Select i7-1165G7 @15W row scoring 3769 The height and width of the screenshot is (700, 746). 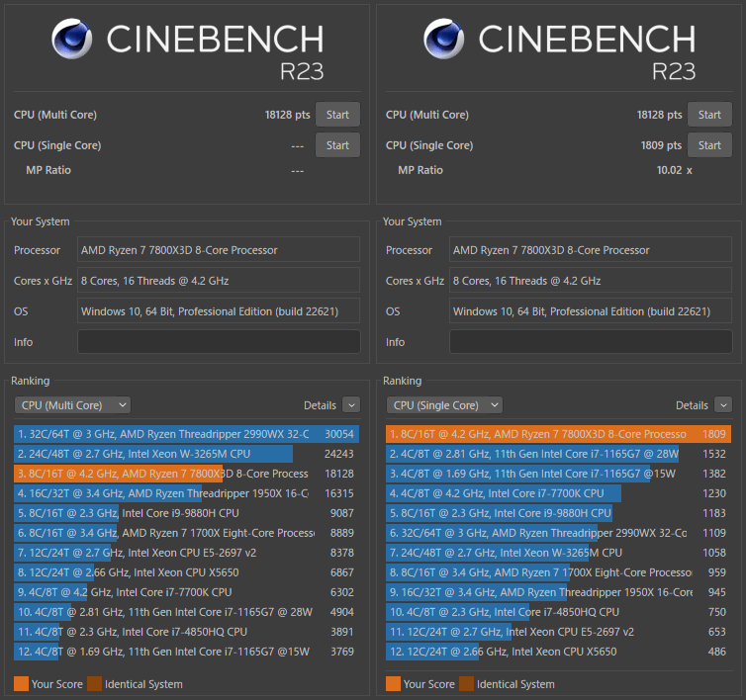(186, 652)
